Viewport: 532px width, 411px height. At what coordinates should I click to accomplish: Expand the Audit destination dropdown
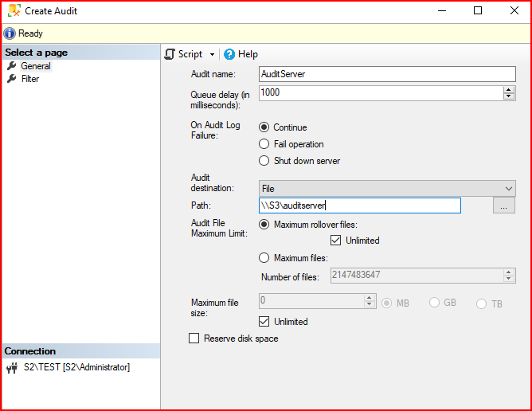point(509,188)
